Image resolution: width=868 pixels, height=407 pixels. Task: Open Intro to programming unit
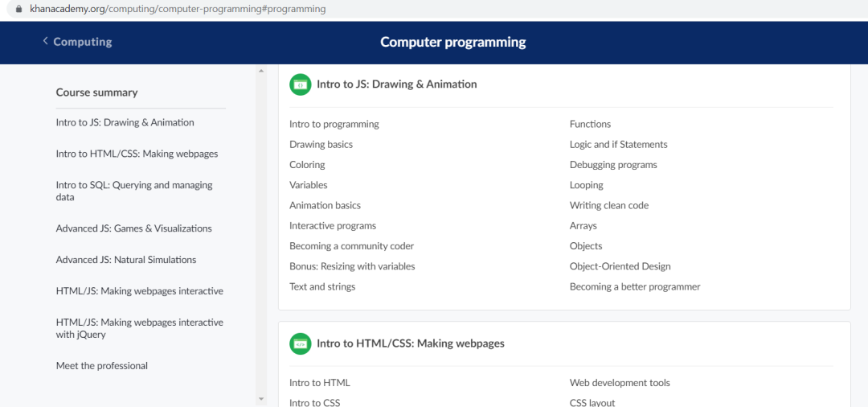(x=334, y=124)
